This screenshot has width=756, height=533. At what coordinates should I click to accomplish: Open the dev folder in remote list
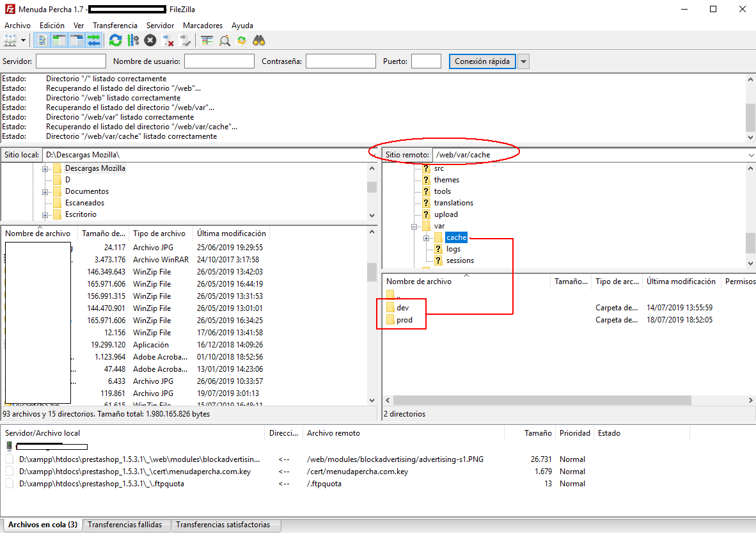402,308
